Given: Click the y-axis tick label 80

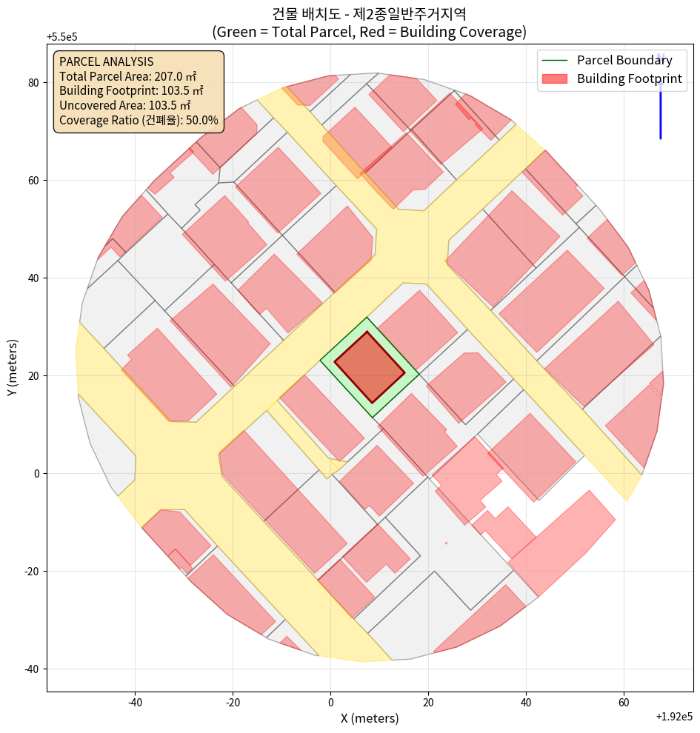Looking at the screenshot, I should pyautogui.click(x=33, y=83).
